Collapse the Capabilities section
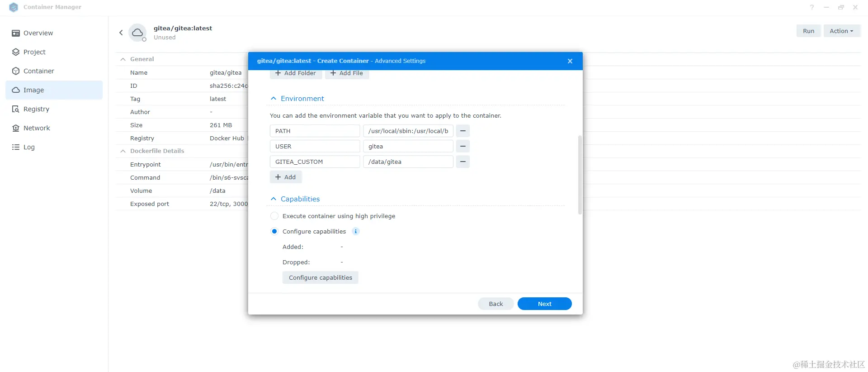The width and height of the screenshot is (868, 372). coord(273,199)
